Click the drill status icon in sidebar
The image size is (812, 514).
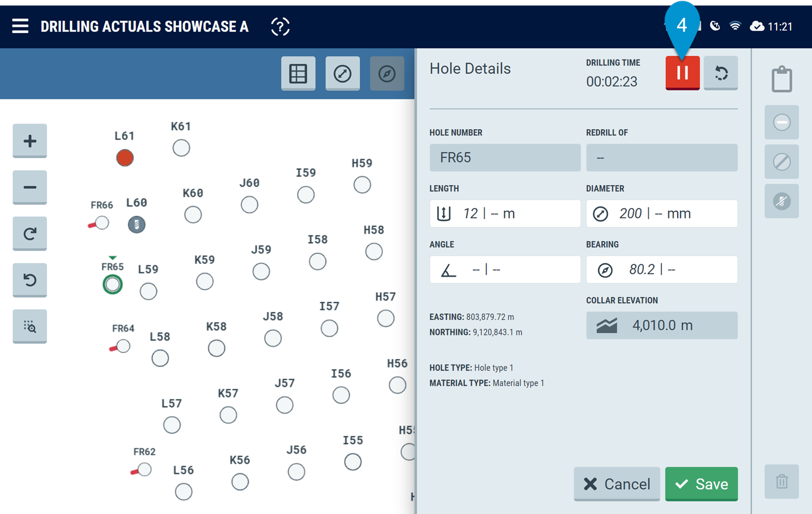coord(782,201)
